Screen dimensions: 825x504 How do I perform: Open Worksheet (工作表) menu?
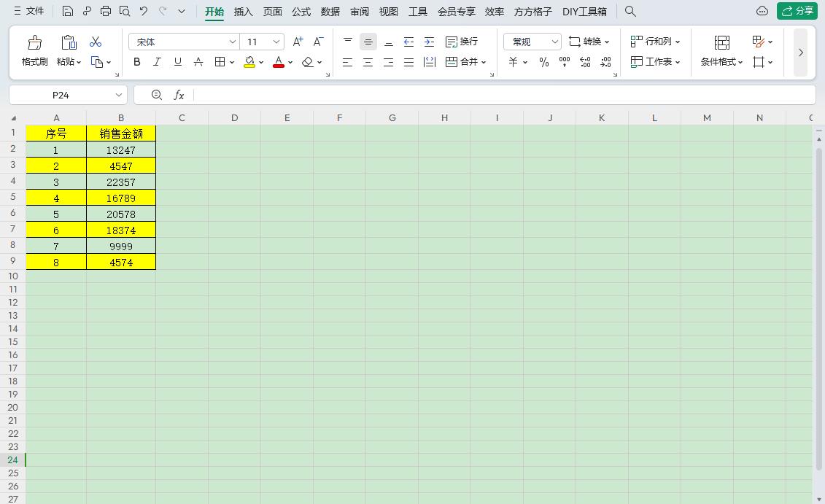click(x=656, y=62)
